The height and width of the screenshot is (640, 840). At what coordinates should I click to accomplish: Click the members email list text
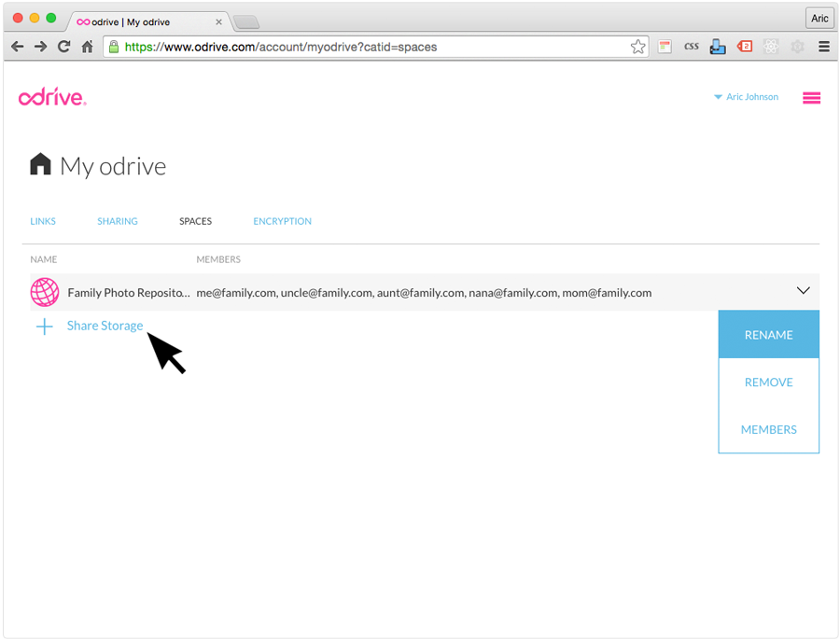point(424,293)
